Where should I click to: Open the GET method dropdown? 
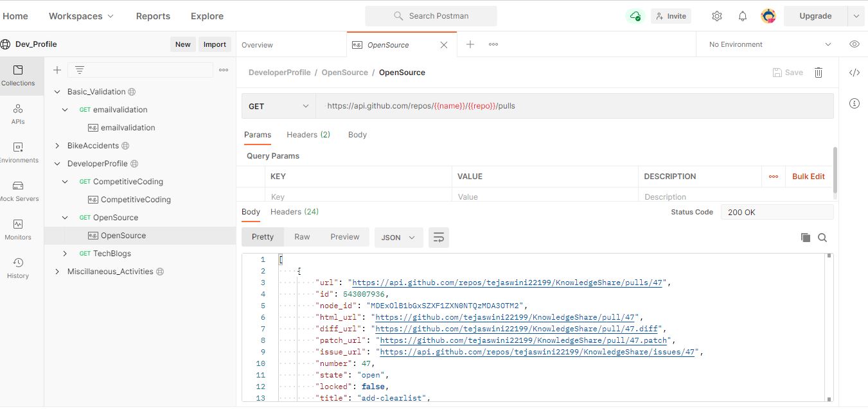click(x=278, y=106)
